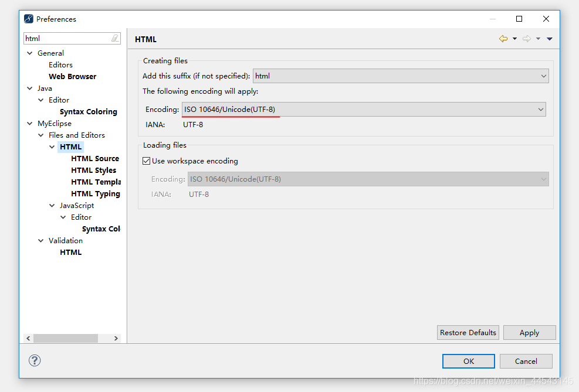579x392 pixels.
Task: Select HTML Templates preference page
Action: [x=96, y=182]
